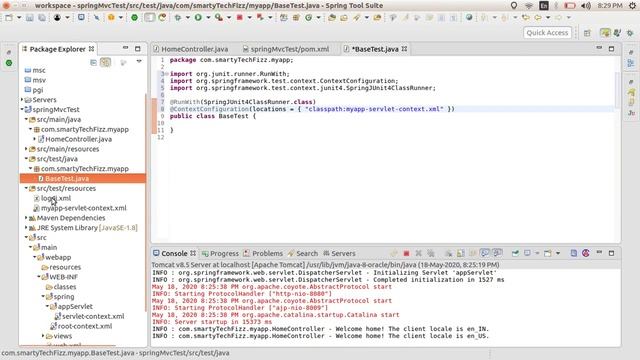The height and width of the screenshot is (360, 640).
Task: Open the Problems tab
Action: pyautogui.click(x=263, y=253)
